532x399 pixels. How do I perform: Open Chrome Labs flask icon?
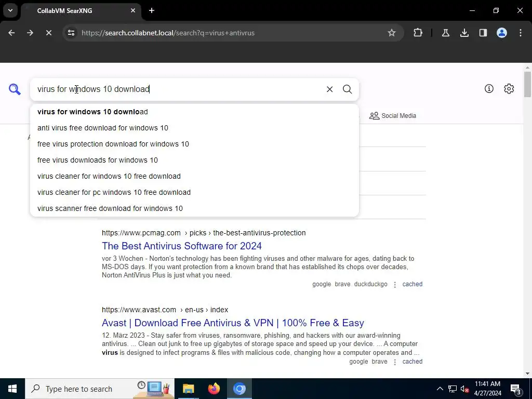click(445, 33)
